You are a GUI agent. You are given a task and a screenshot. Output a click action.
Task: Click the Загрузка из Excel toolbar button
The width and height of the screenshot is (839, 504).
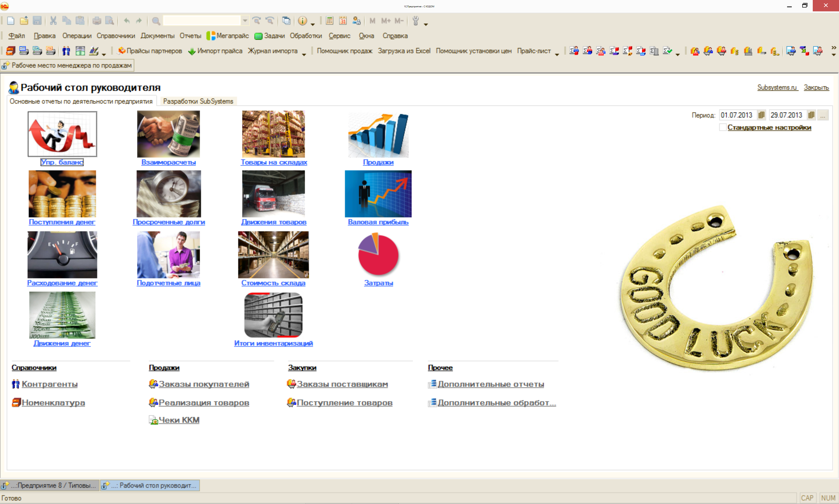pos(404,51)
